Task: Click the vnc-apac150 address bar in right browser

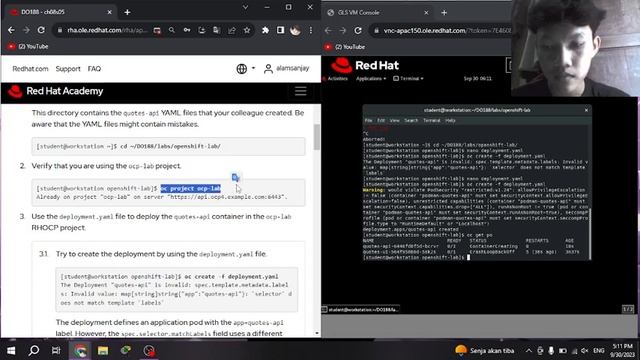Action: click(447, 31)
